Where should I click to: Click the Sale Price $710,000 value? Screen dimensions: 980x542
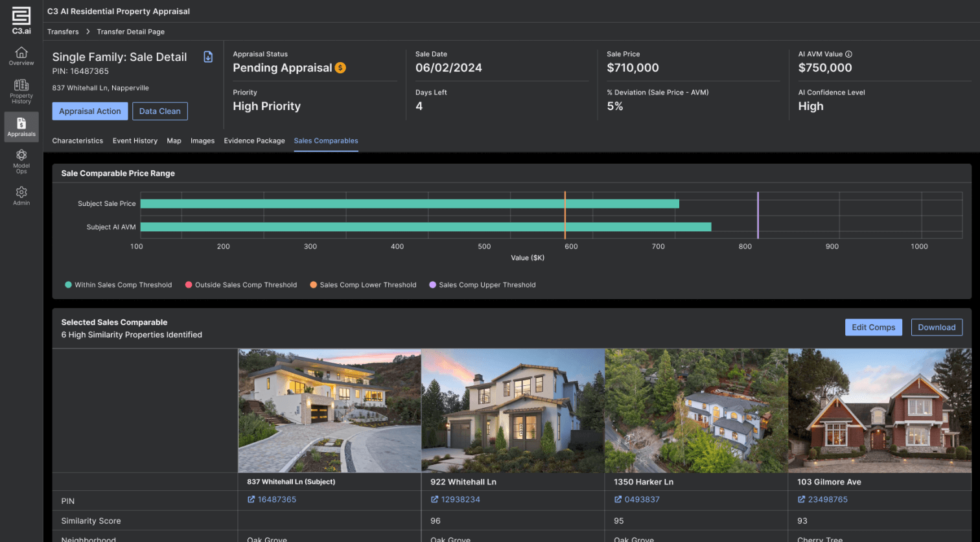pos(633,68)
